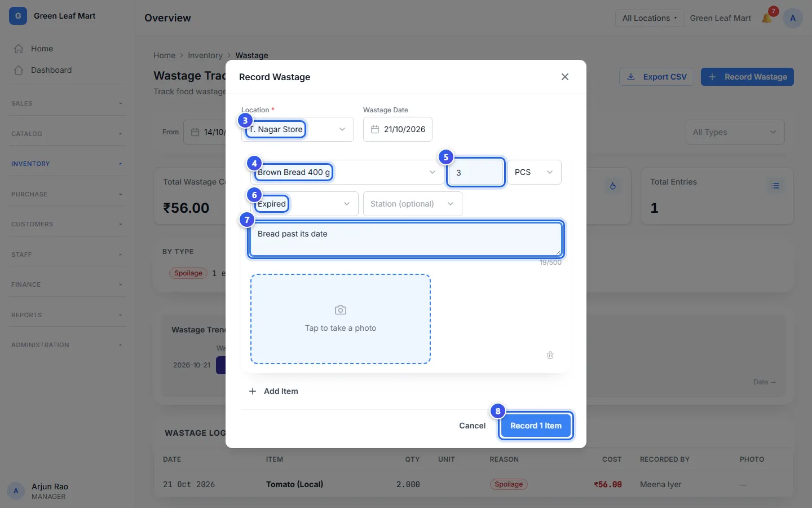Open the Station (optional) dropdown
This screenshot has height=508, width=812.
pyautogui.click(x=413, y=204)
